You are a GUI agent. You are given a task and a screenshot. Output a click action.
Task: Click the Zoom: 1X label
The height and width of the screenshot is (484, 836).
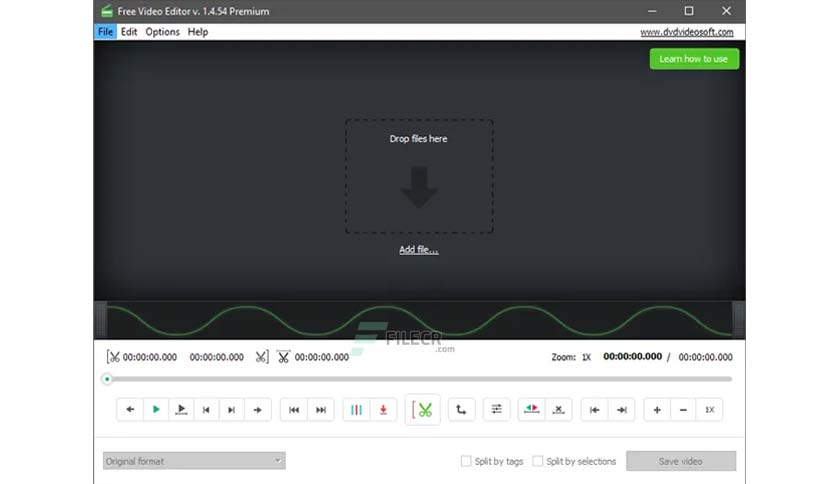click(571, 357)
